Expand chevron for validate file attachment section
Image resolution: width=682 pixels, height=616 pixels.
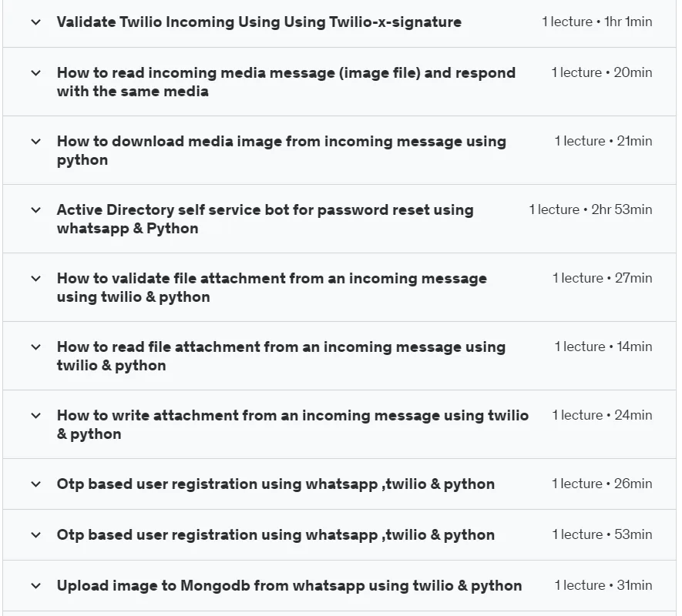click(36, 278)
